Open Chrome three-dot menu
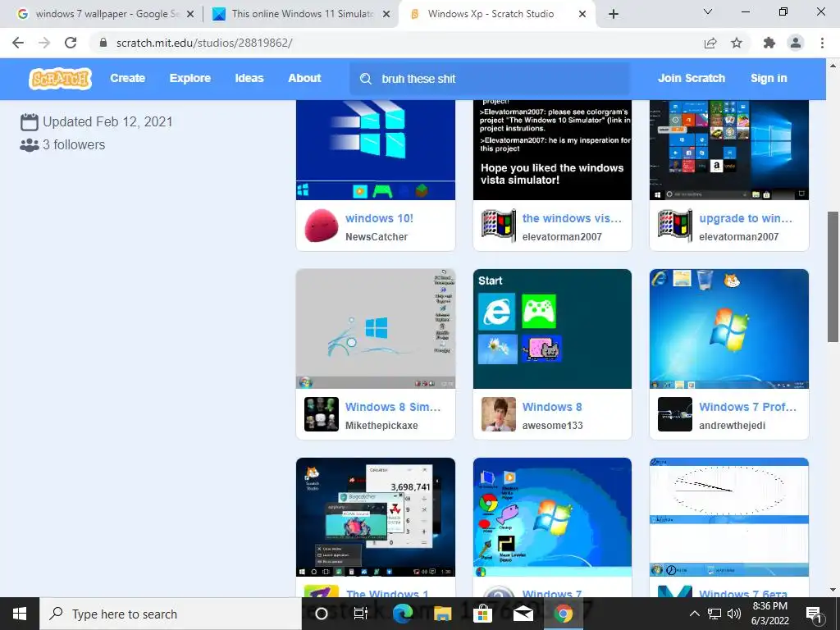 tap(822, 43)
